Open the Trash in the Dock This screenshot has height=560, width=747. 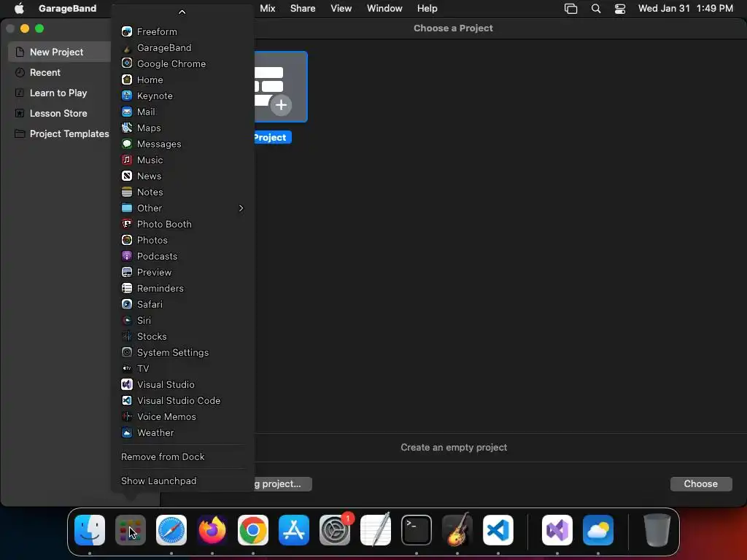657,530
